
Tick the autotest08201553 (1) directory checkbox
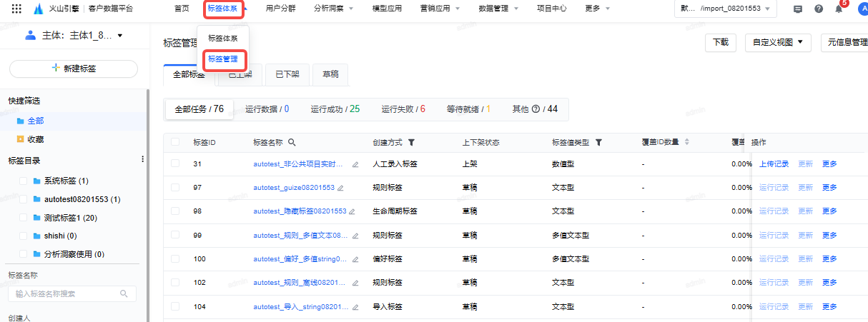click(24, 199)
